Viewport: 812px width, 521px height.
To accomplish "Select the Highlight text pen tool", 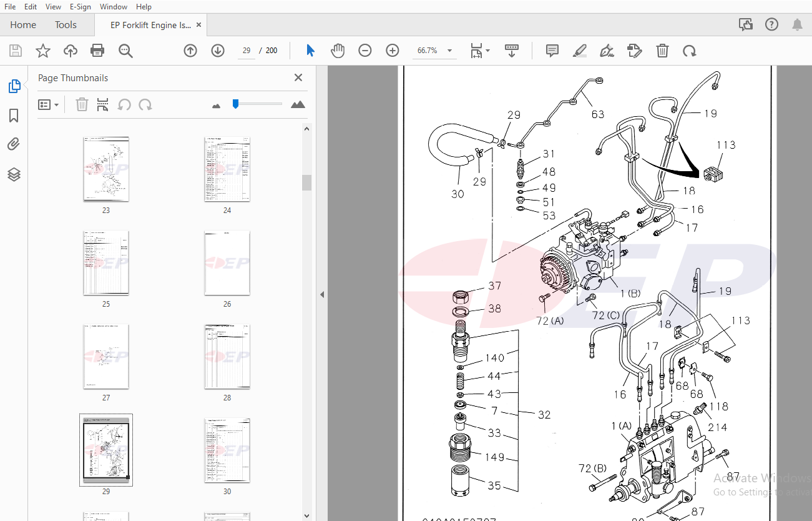I will (x=580, y=51).
